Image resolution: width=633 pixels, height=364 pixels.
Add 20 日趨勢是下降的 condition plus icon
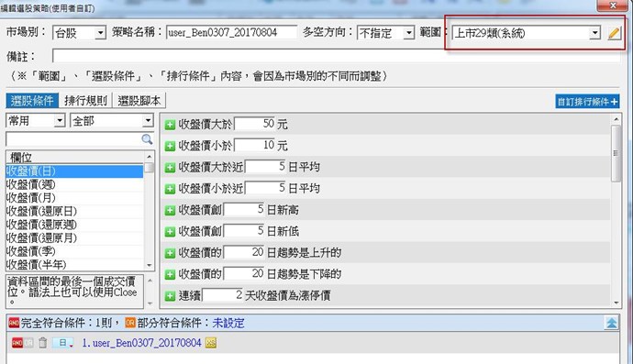click(x=170, y=274)
